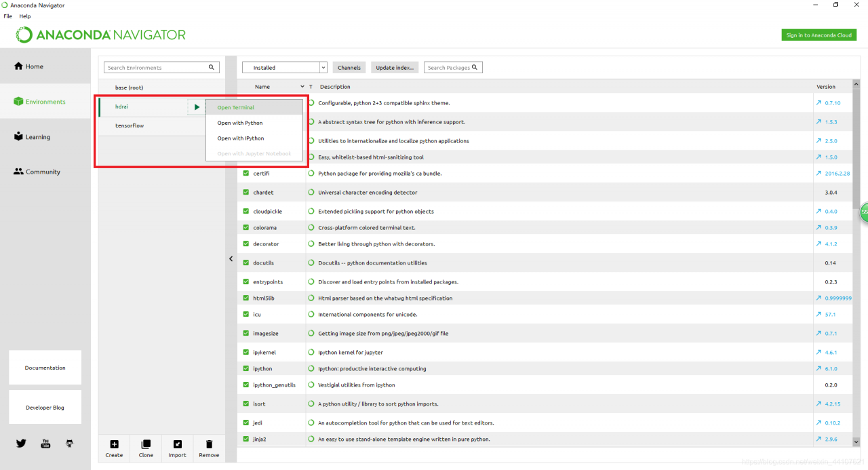Viewport: 868px width, 470px height.
Task: Click the Version column header
Action: pyautogui.click(x=826, y=87)
